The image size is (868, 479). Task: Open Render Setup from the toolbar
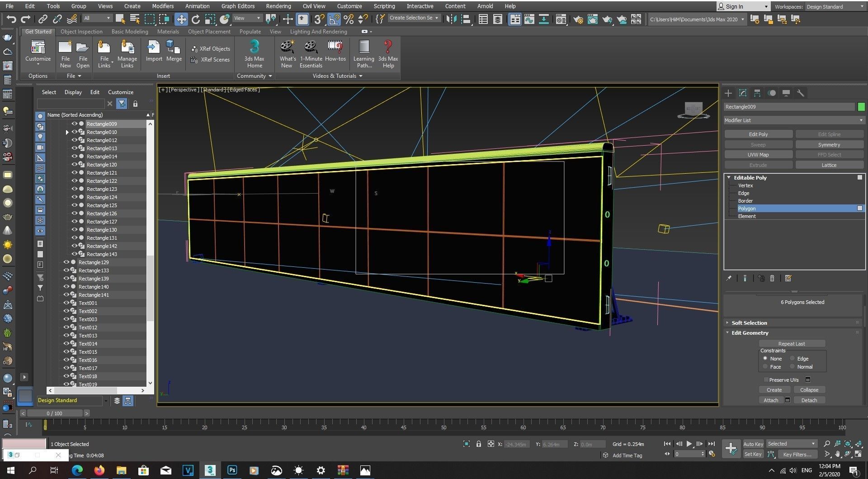tap(578, 19)
